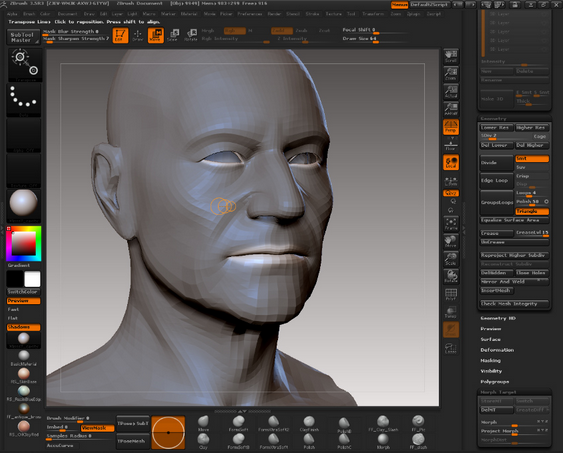Click the Frame icon in the right shelf
Viewport: 563px width, 453px height.
pos(451,224)
